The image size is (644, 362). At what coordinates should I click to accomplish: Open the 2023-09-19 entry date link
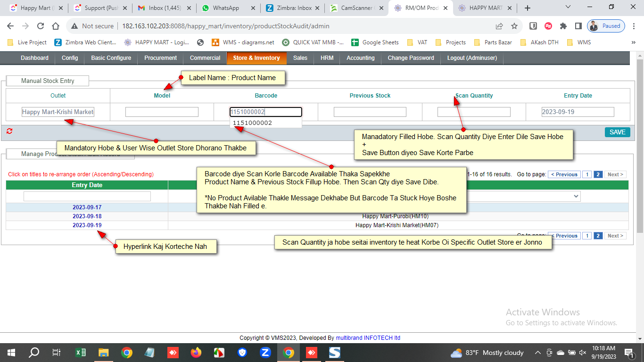pyautogui.click(x=87, y=225)
